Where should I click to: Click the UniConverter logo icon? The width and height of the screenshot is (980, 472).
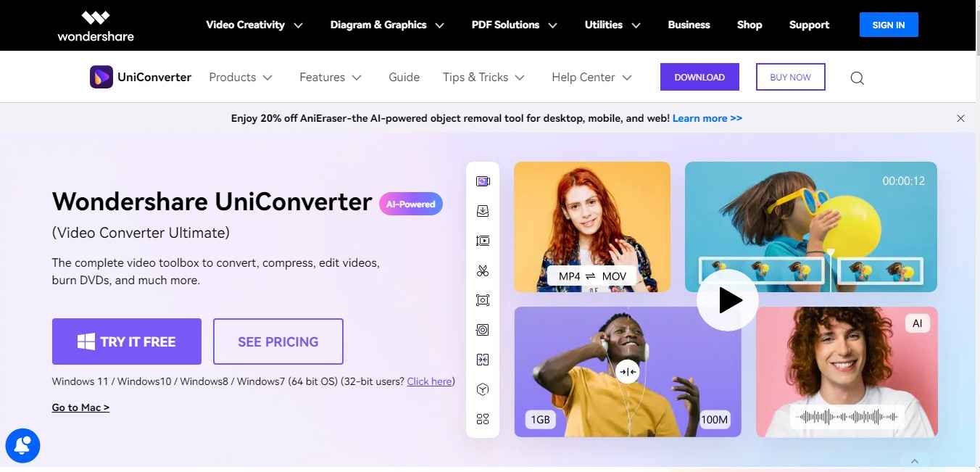coord(101,77)
